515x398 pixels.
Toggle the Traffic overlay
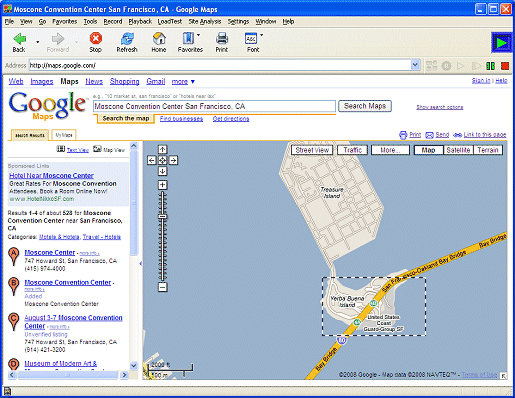[x=352, y=150]
